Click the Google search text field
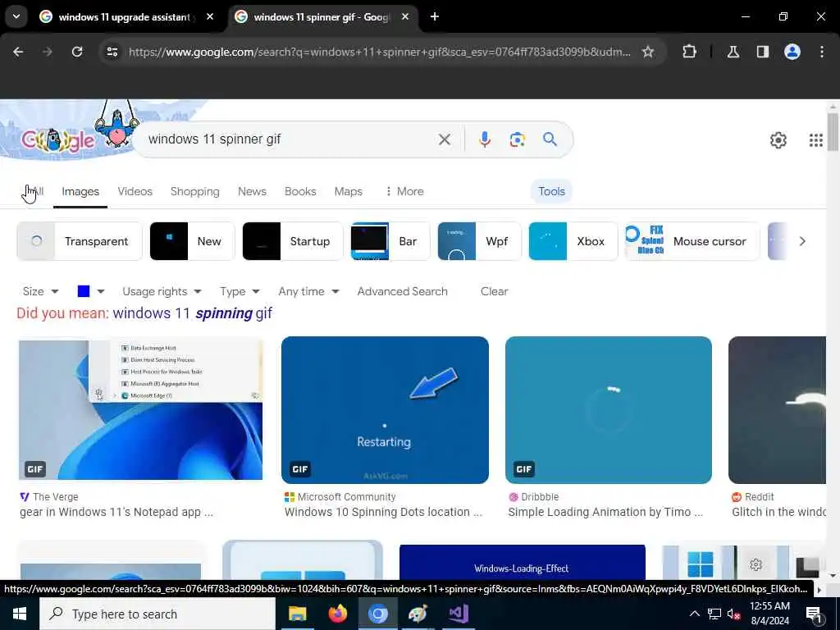The image size is (840, 630). click(x=290, y=139)
